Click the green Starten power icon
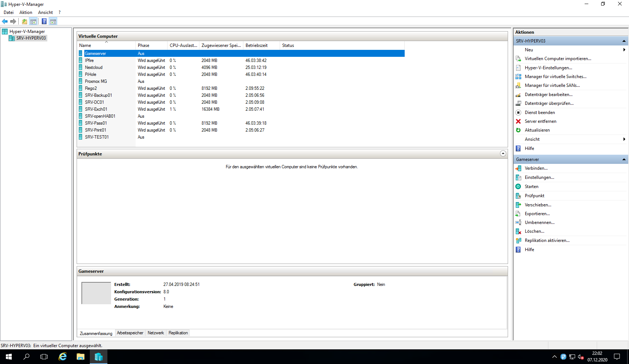The image size is (629, 364). (x=518, y=187)
